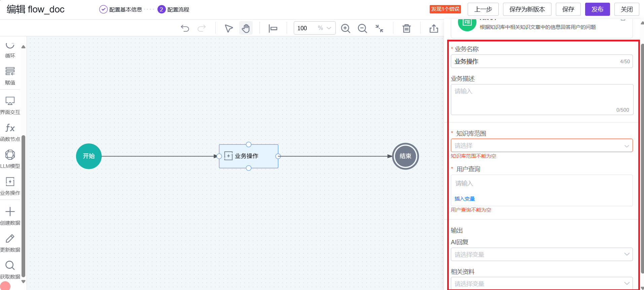Viewport: 644px width, 290px height.
Task: Click the export share icon
Action: 434,28
